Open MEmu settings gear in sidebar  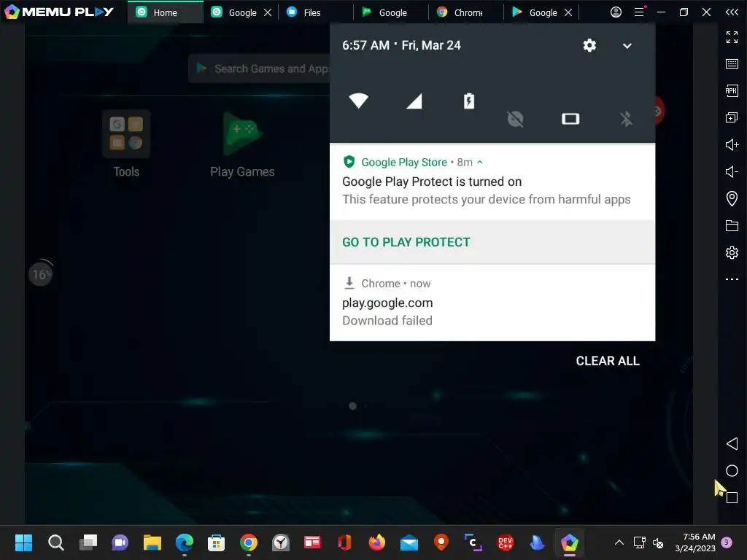pos(732,252)
